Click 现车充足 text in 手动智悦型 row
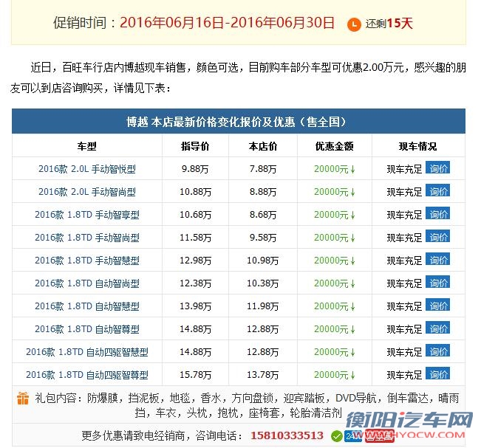 pos(404,169)
